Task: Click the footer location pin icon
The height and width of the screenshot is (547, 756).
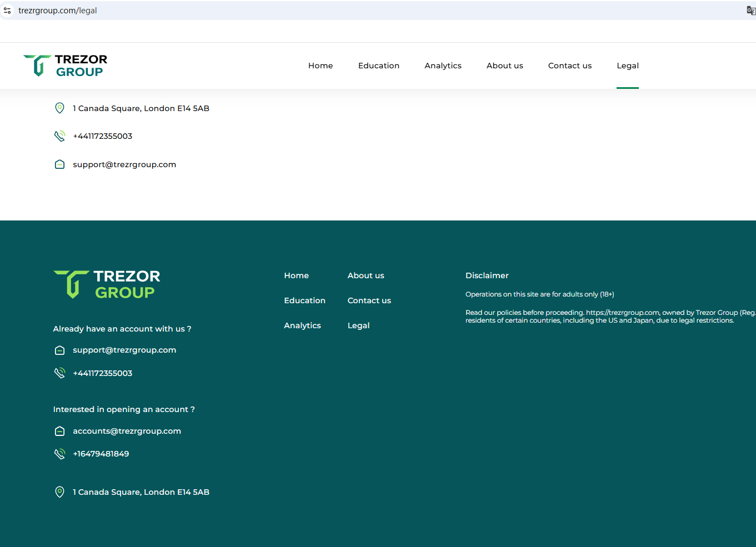Action: click(59, 492)
